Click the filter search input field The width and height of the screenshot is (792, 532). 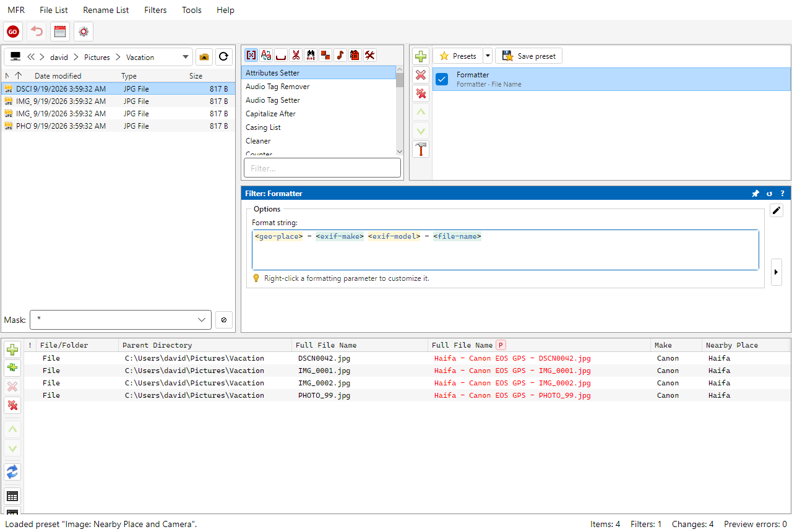click(x=322, y=168)
